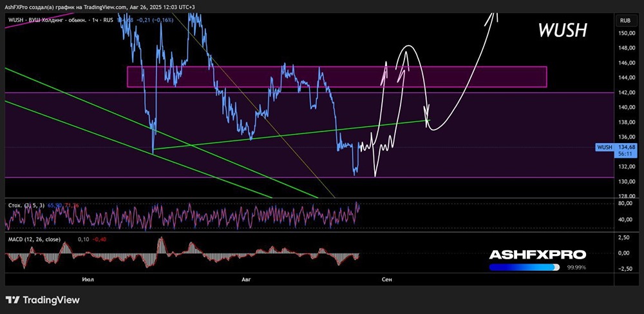
Task: Open the RUB currency selector on price axis
Action: [625, 20]
